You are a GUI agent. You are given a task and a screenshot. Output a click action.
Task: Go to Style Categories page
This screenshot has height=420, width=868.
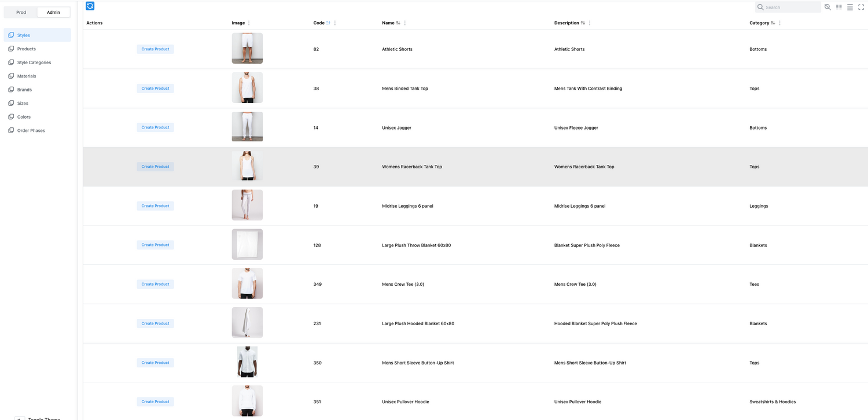point(34,62)
